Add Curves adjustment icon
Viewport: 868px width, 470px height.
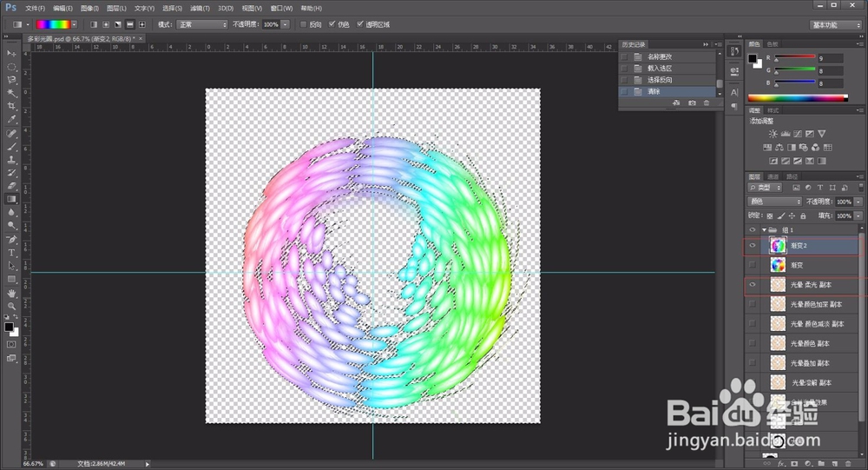tap(797, 134)
